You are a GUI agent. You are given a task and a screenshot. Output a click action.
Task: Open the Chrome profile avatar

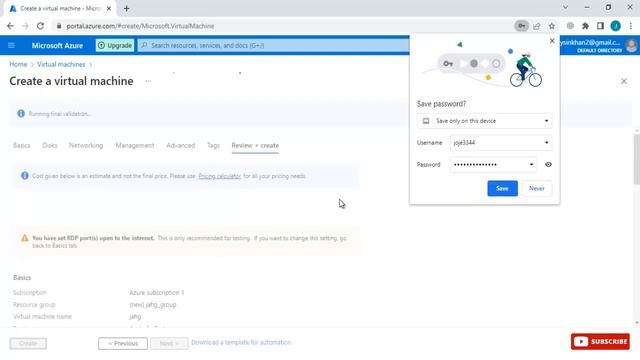616,26
